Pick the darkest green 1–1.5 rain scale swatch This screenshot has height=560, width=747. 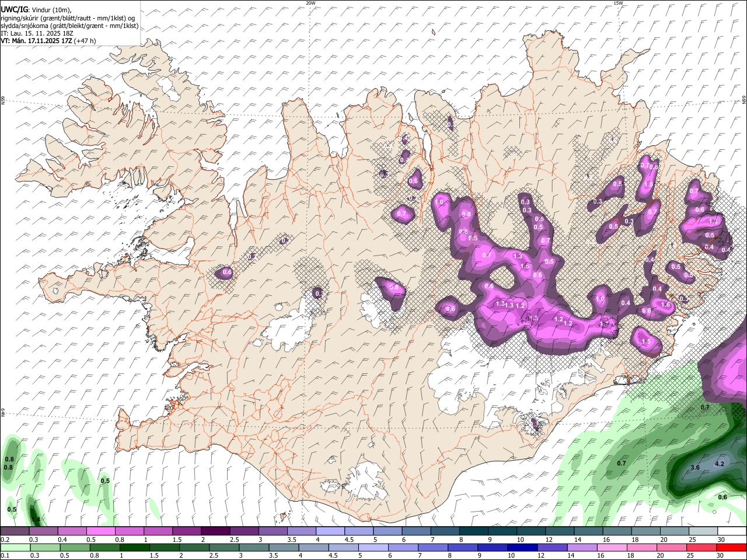(x=134, y=547)
